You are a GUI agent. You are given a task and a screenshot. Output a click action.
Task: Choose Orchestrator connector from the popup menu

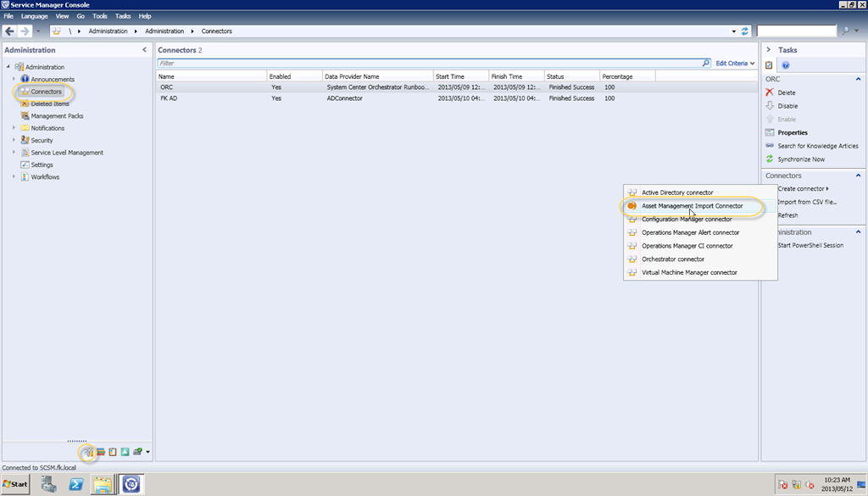(672, 259)
